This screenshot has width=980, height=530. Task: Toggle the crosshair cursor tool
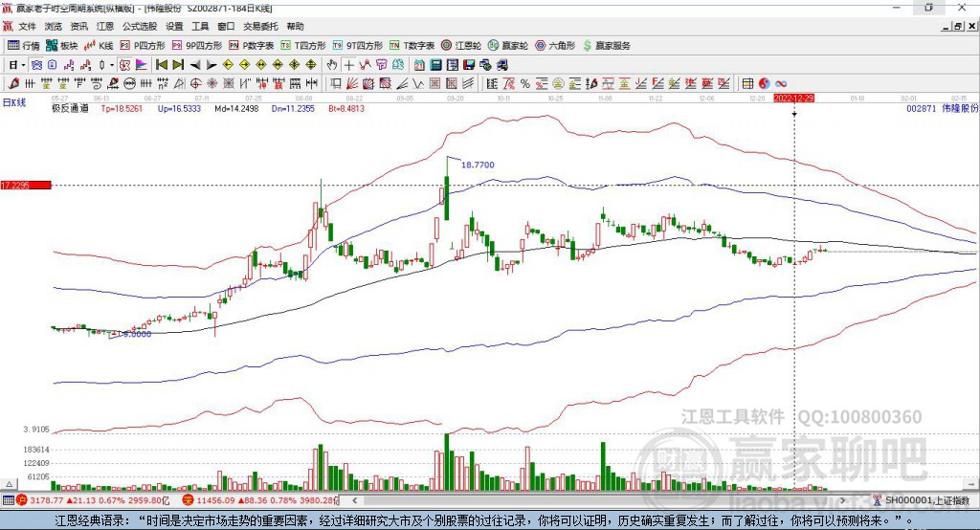pyautogui.click(x=348, y=65)
